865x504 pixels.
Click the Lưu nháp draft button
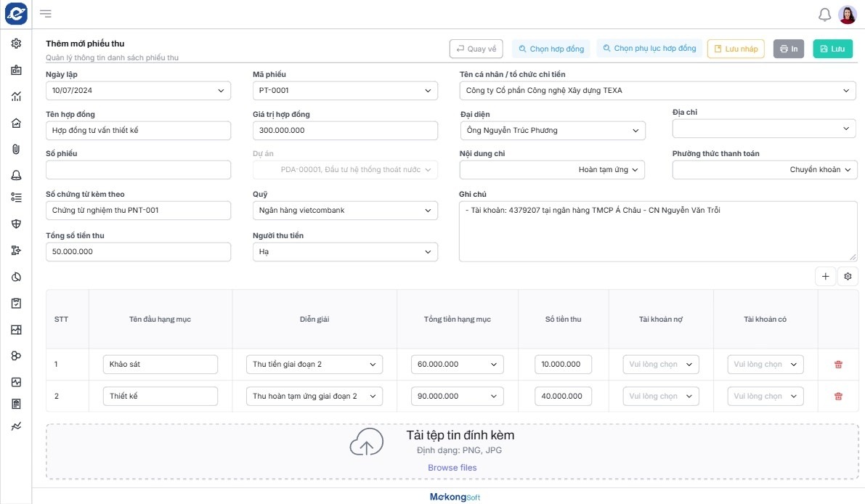point(735,49)
